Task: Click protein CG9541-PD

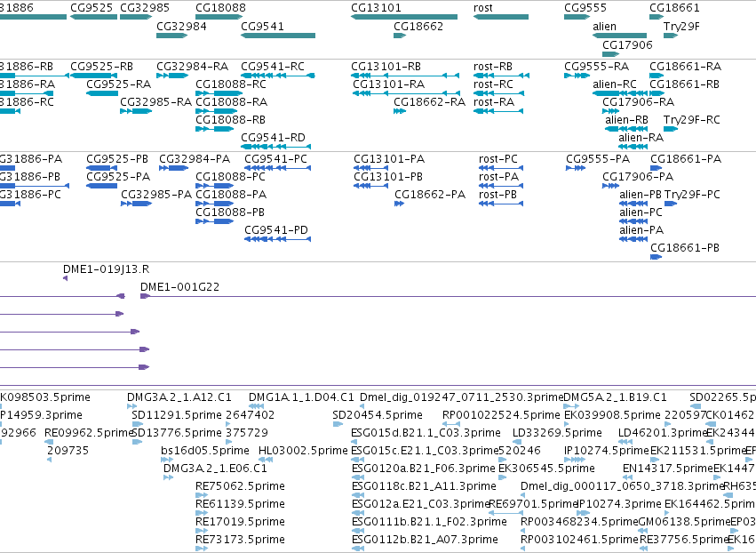Action: click(x=278, y=239)
